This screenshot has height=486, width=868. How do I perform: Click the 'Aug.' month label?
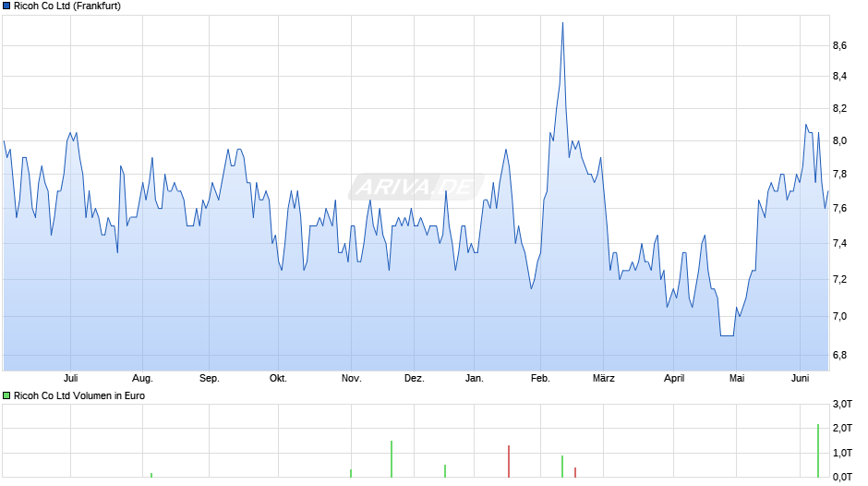point(142,378)
